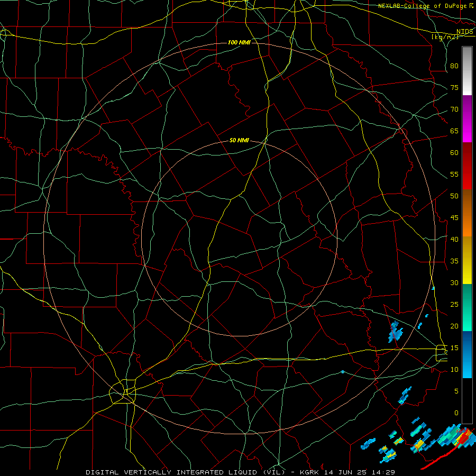
Task: Click the 75 value on the color scale
Action: point(454,87)
